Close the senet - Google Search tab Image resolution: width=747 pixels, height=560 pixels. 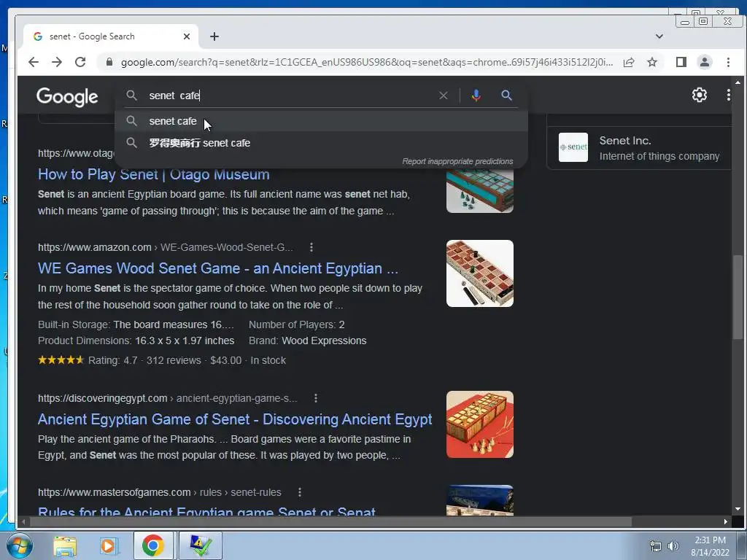click(x=187, y=36)
